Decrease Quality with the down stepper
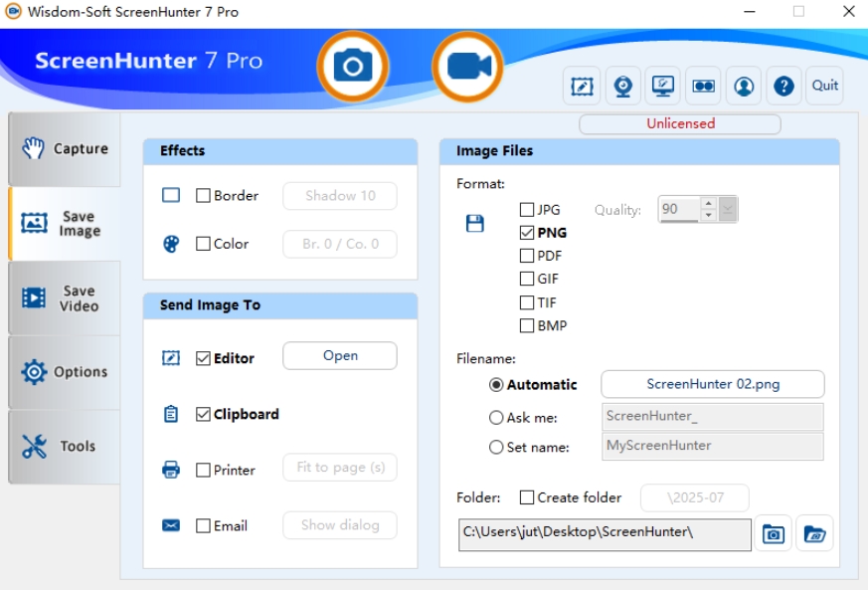This screenshot has width=868, height=590. 708,215
